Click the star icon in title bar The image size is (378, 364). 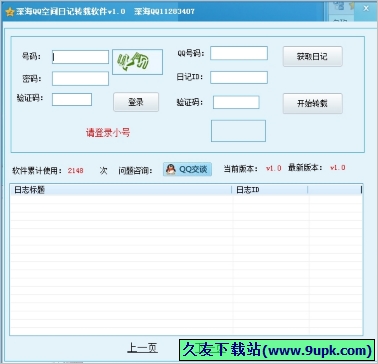tap(10, 12)
